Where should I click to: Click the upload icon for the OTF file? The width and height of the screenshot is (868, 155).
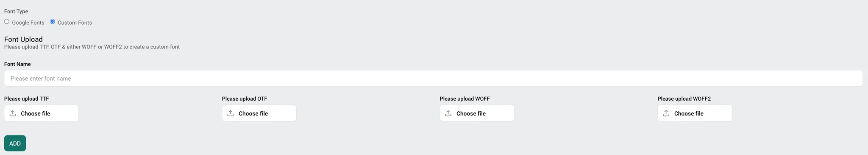coord(231,113)
